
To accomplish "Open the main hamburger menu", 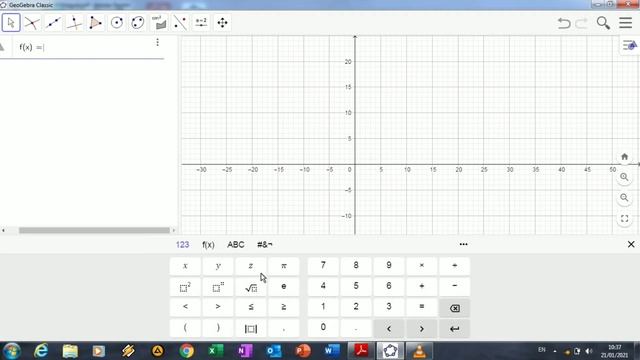I will [625, 22].
